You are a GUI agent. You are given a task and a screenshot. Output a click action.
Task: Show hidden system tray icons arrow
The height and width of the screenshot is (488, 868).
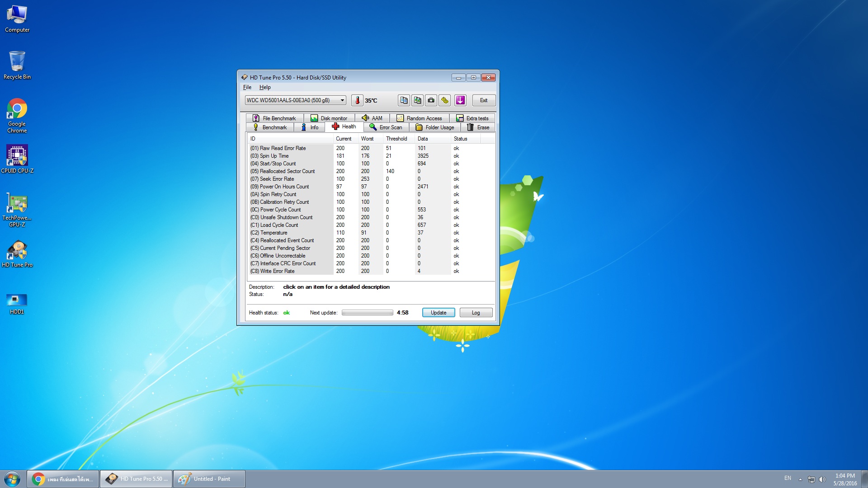(800, 479)
